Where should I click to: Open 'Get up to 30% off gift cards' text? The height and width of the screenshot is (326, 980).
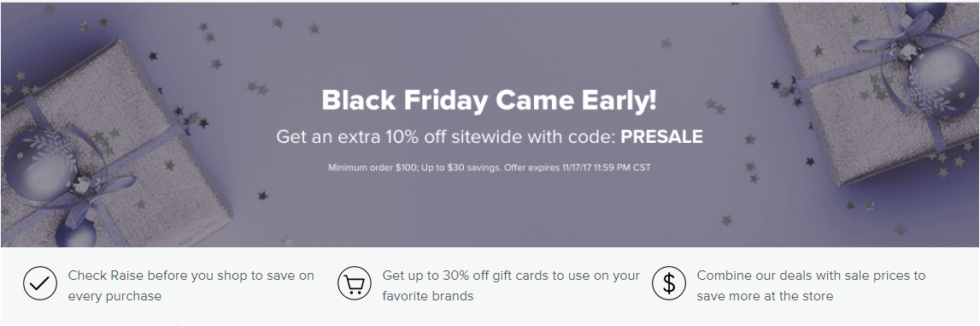511,276
